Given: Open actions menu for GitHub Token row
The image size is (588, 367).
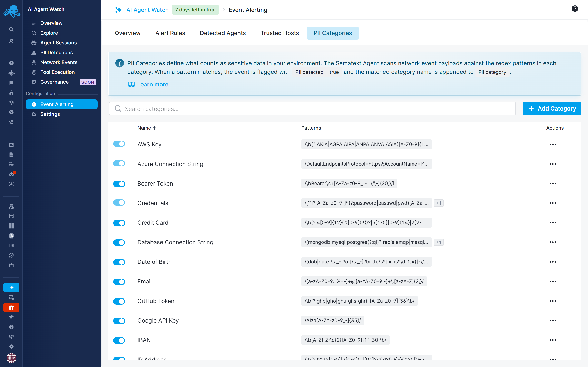Looking at the screenshot, I should point(552,301).
